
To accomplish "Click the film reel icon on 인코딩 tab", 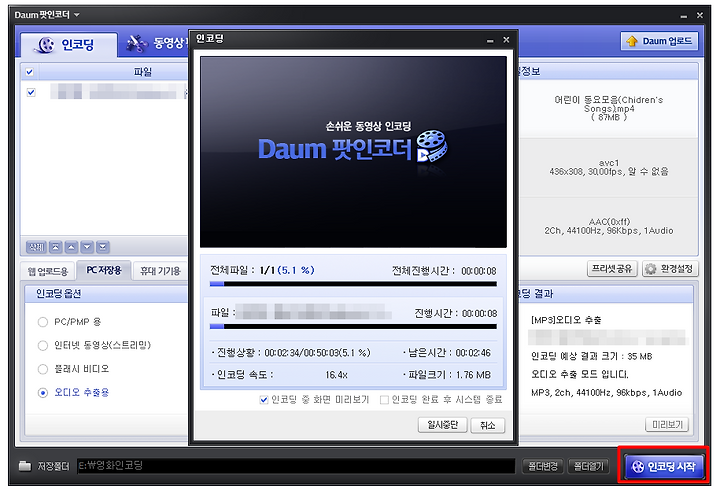I will [46, 45].
